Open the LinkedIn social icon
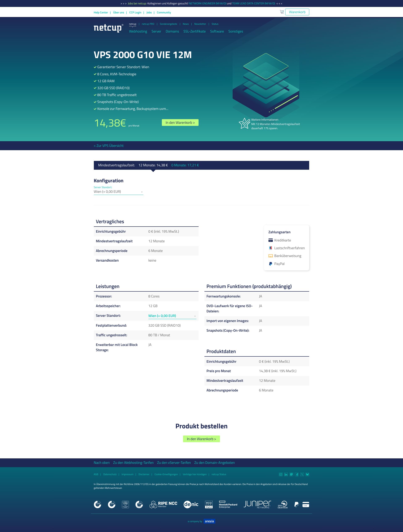The height and width of the screenshot is (532, 403). point(286,474)
